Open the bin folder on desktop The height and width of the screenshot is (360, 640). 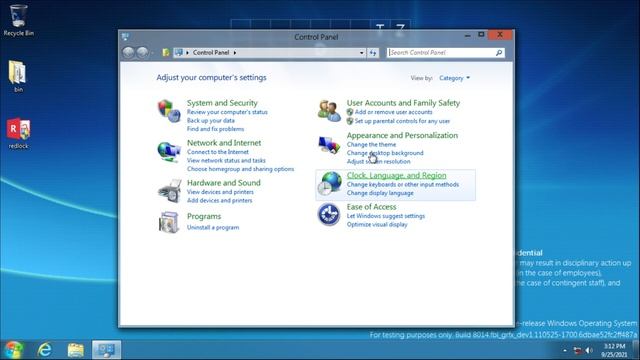click(18, 76)
